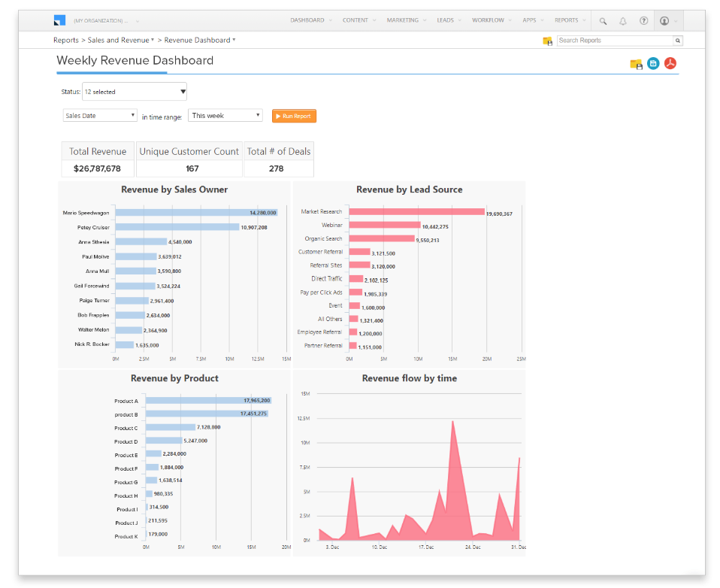Click the Product A revenue bar
Image resolution: width=720 pixels, height=588 pixels.
208,401
